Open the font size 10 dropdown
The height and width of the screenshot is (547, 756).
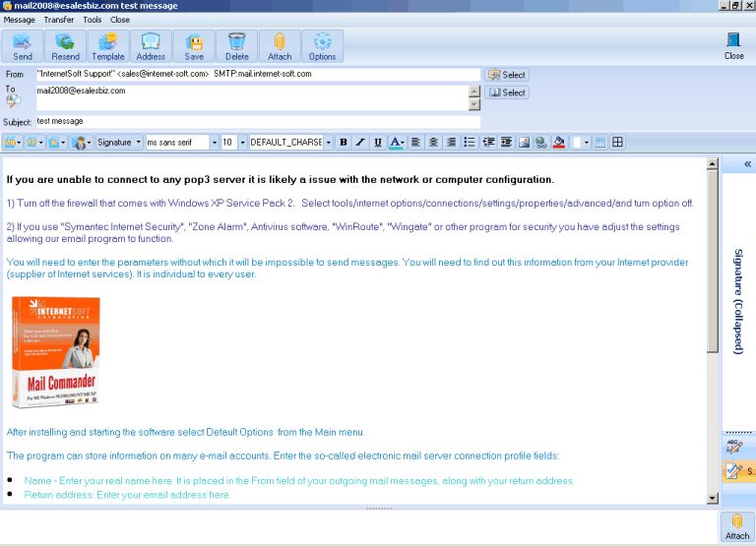[242, 143]
